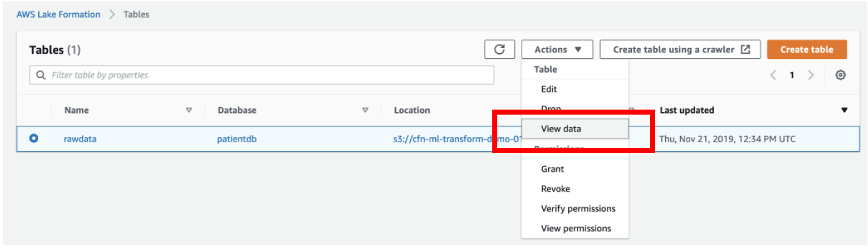
Task: Open the patientdb database link
Action: [237, 139]
